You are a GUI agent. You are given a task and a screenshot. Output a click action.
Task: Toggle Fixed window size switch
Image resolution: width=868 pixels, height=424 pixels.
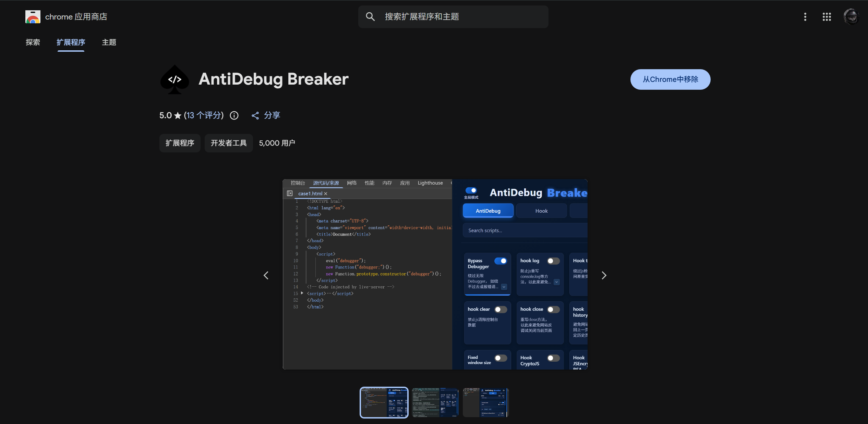(501, 358)
